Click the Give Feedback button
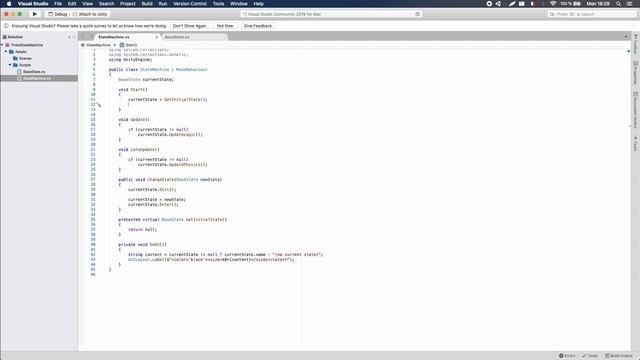 [x=258, y=26]
